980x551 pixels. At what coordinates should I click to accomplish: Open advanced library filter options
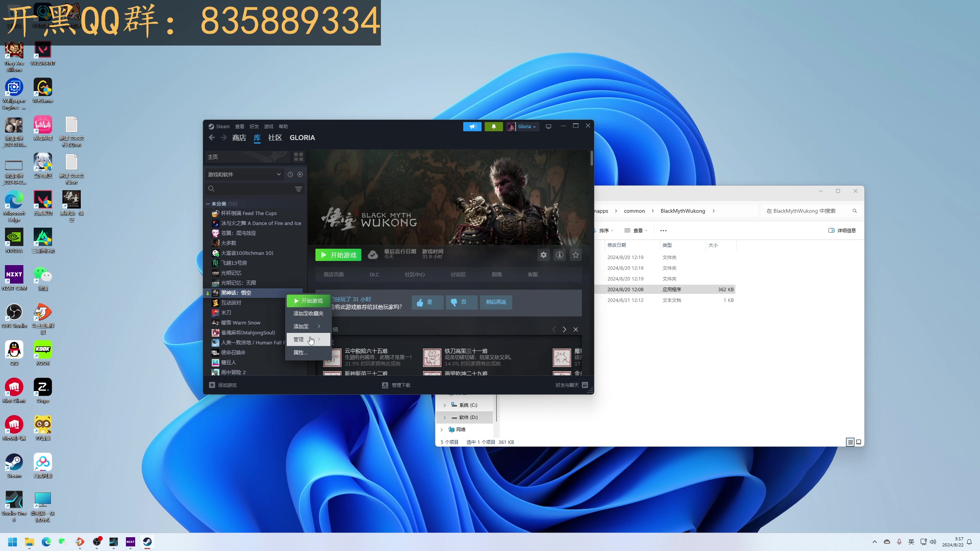point(299,189)
